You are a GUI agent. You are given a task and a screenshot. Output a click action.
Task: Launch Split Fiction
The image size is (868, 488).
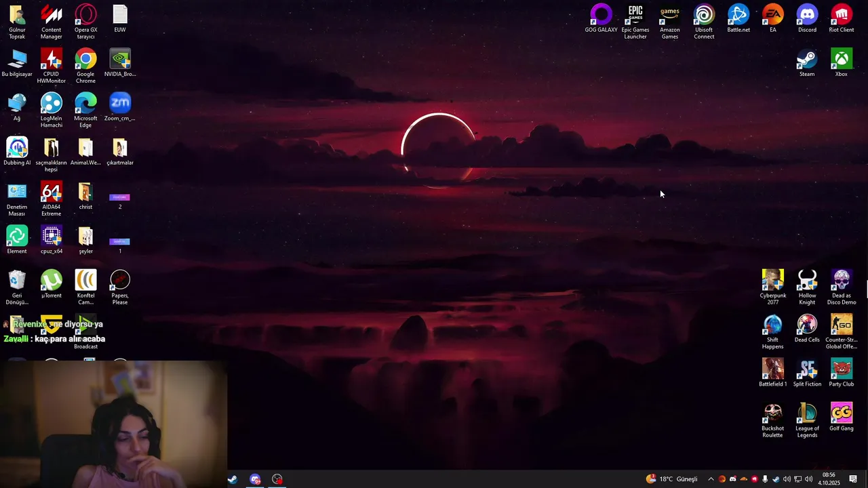(807, 373)
